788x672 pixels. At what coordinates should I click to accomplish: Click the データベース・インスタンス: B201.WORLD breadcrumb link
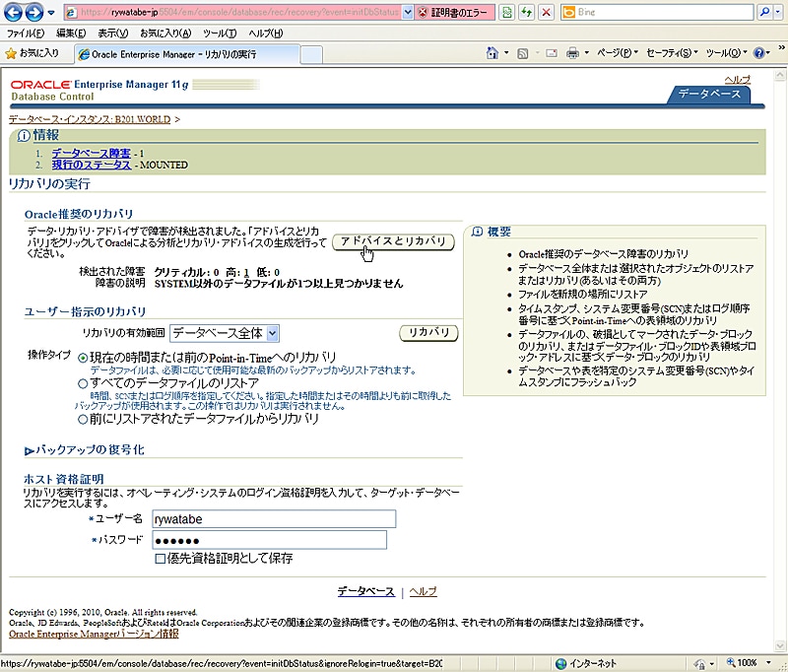click(x=90, y=119)
